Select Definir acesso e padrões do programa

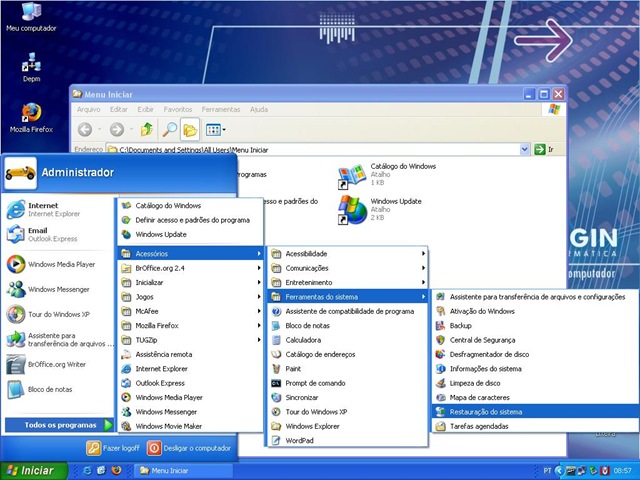190,220
